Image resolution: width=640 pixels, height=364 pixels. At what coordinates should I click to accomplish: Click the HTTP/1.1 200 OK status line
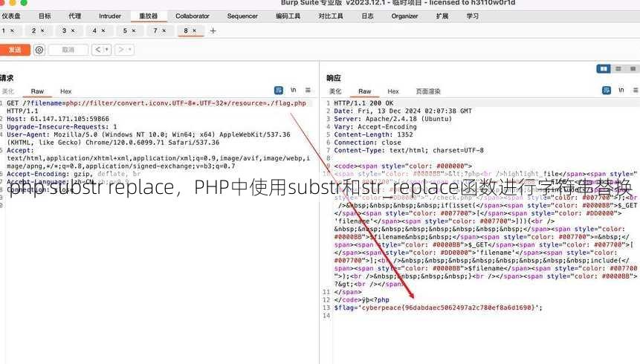coord(363,103)
